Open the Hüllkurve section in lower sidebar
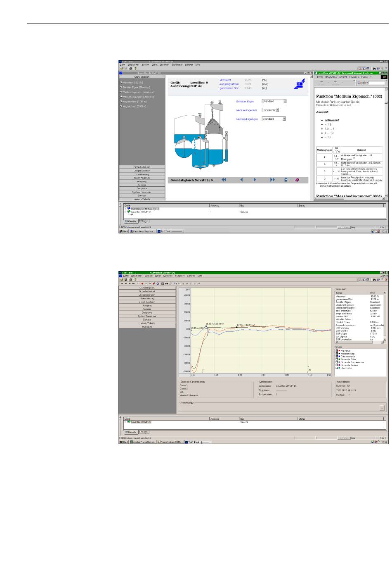This screenshot has height=566, width=392. coord(147,327)
